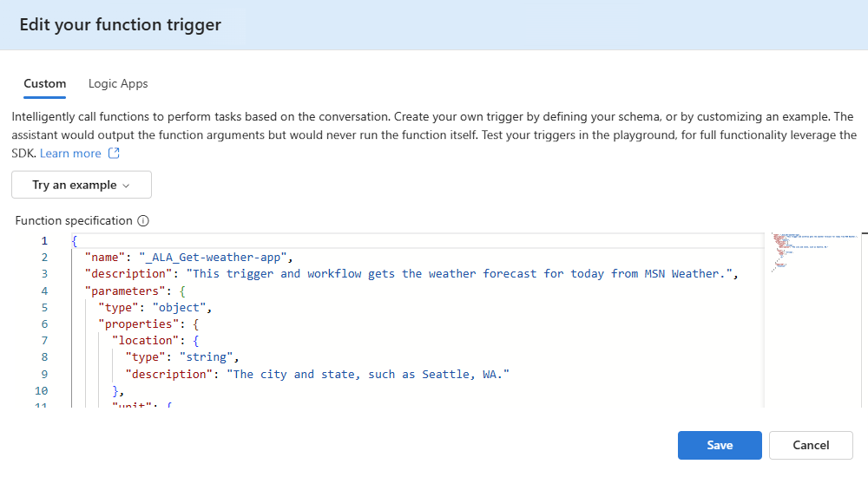This screenshot has width=868, height=477.
Task: Click the "object" type value on line 5
Action: pyautogui.click(x=179, y=308)
